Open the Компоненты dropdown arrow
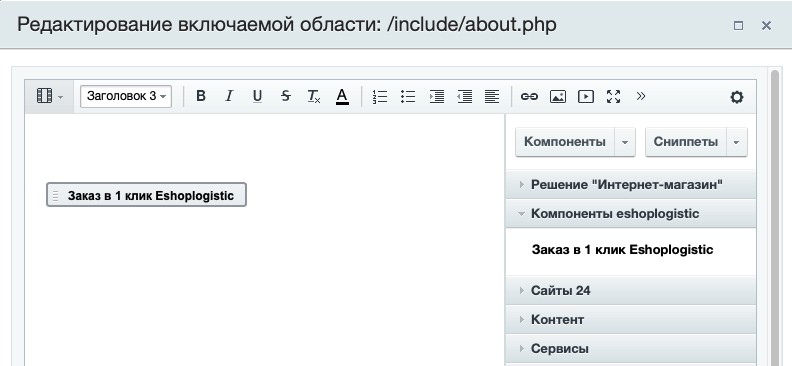Viewport: 792px width, 366px height. tap(625, 142)
